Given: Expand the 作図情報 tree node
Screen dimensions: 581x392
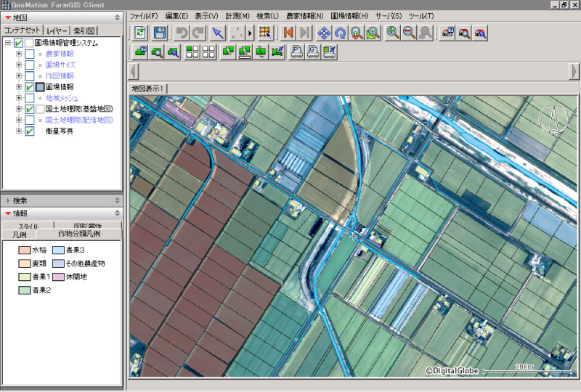Looking at the screenshot, I should point(19,75).
